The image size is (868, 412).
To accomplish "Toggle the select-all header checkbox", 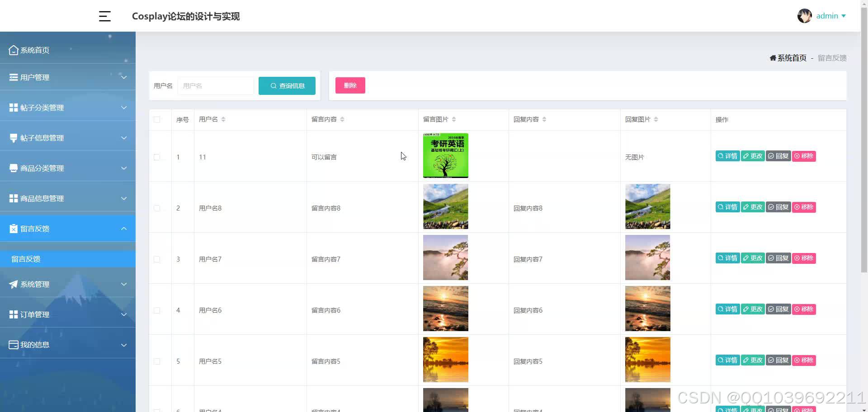I will (x=157, y=120).
